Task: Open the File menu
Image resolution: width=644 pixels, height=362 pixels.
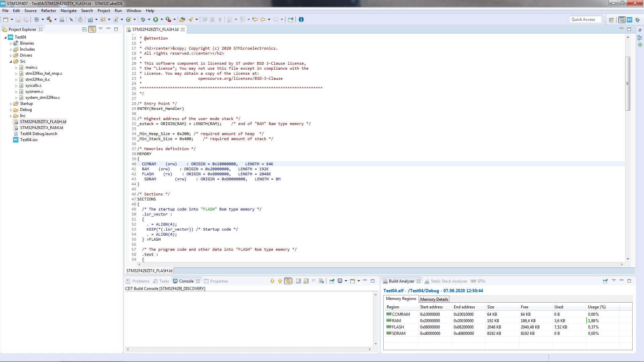Action: click(x=5, y=10)
